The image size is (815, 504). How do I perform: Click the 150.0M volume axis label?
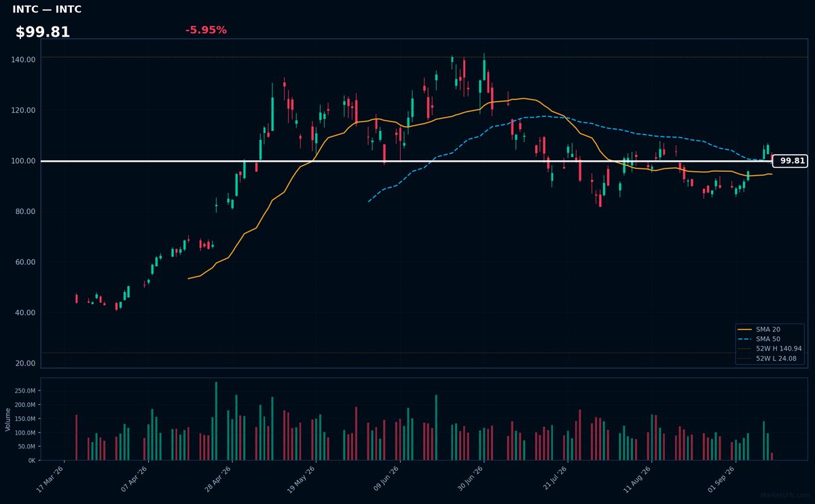(x=25, y=418)
